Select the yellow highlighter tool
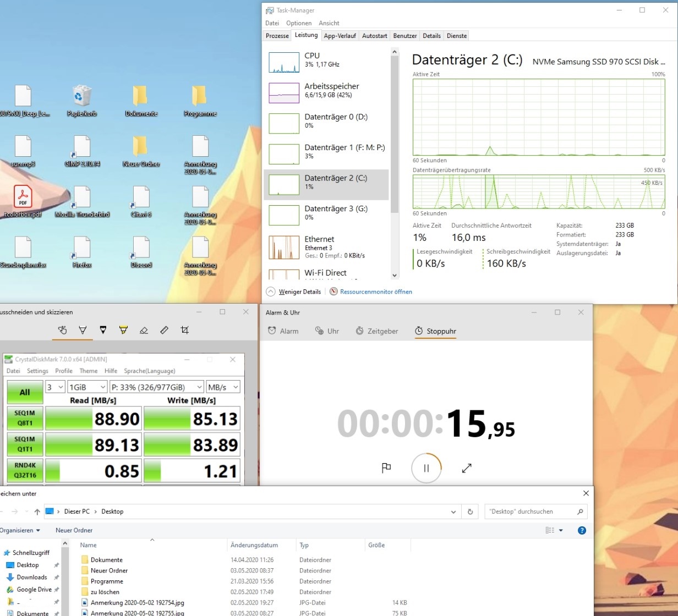 click(123, 330)
